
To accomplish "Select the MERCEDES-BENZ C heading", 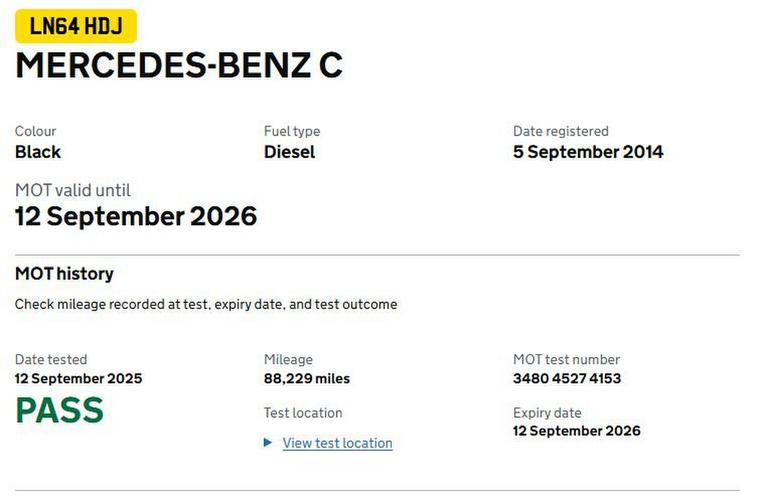I will pos(179,65).
